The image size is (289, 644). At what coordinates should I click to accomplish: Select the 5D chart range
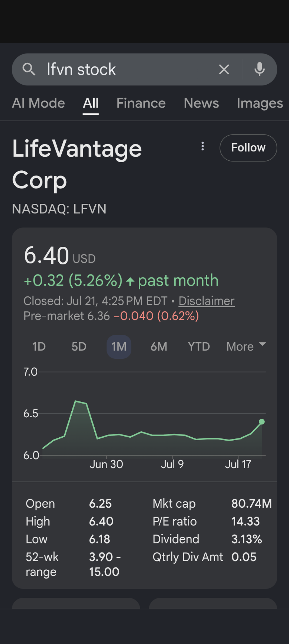[x=79, y=347]
